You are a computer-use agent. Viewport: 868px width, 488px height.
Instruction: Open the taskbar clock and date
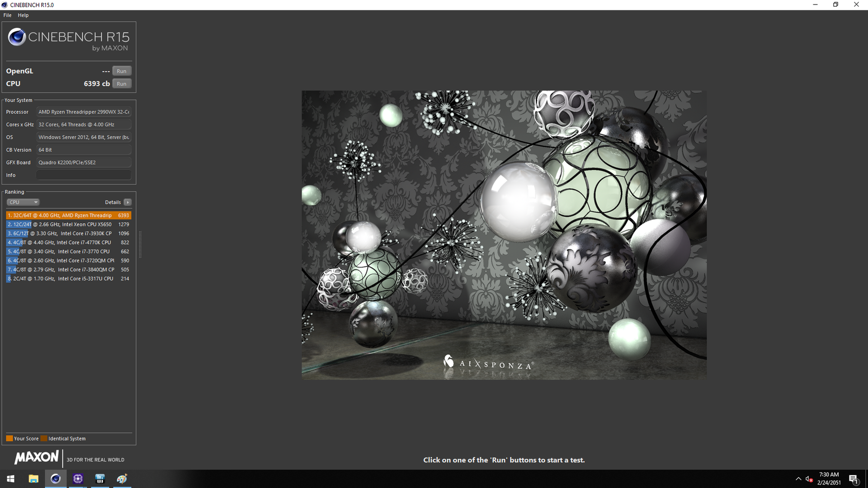[829, 479]
